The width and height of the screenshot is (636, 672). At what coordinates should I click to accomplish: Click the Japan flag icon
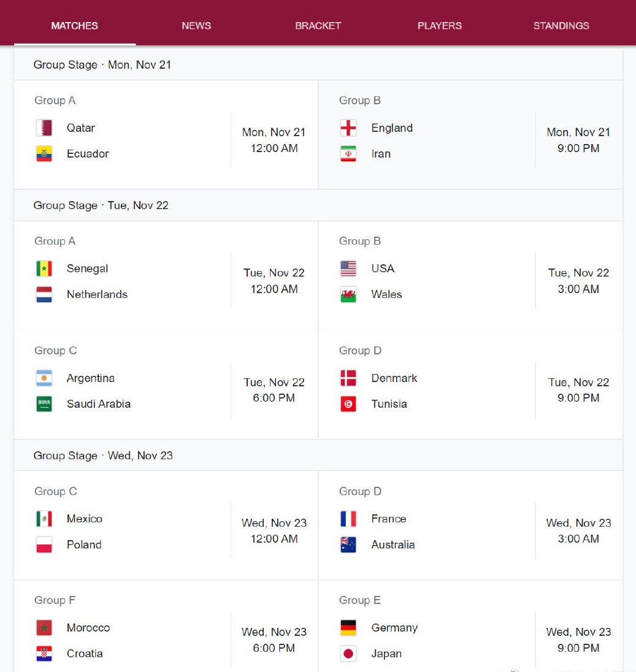(x=348, y=654)
